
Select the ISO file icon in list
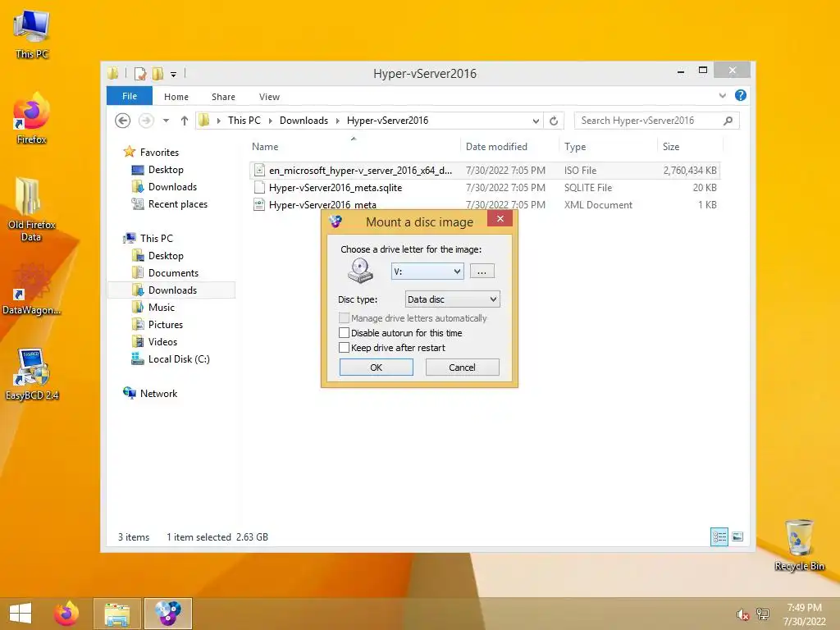(x=259, y=171)
